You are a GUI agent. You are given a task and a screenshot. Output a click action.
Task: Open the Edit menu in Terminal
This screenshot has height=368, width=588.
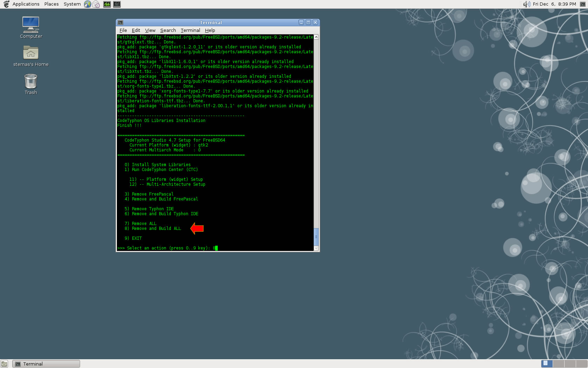pyautogui.click(x=136, y=30)
